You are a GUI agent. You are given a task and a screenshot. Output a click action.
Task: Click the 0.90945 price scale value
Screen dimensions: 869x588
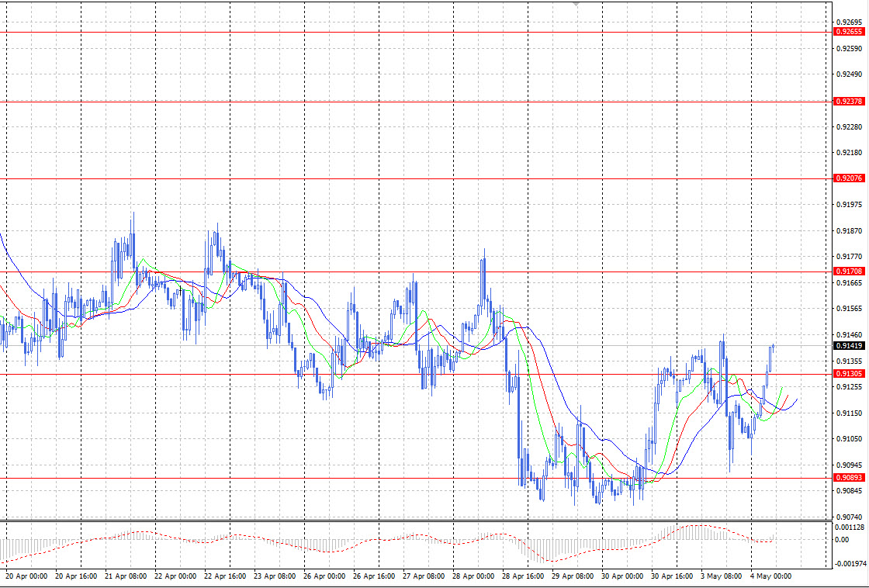tap(849, 465)
